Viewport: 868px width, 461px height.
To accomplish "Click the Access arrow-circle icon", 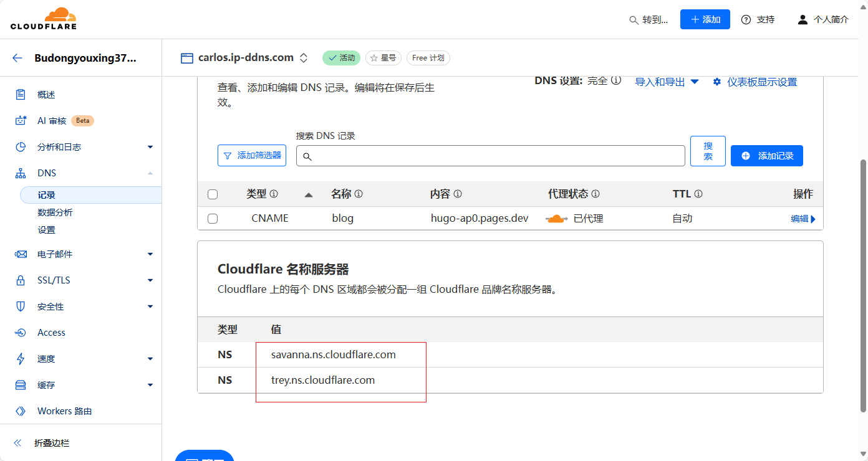I will 21,333.
